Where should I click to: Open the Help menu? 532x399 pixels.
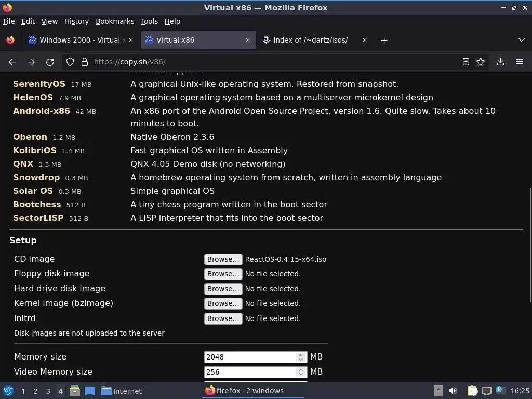click(x=172, y=21)
